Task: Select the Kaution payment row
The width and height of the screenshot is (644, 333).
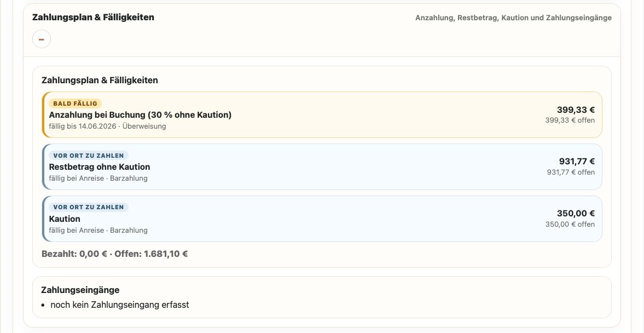Action: click(x=322, y=219)
